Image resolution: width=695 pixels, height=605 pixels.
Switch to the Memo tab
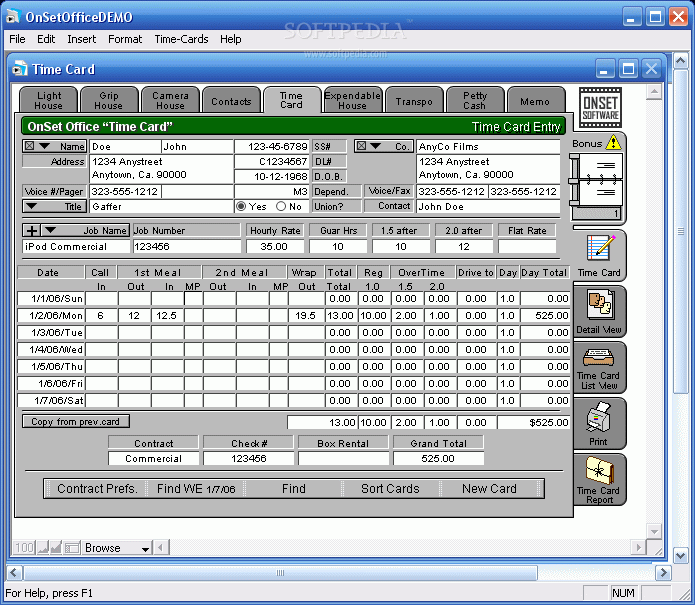(x=535, y=101)
